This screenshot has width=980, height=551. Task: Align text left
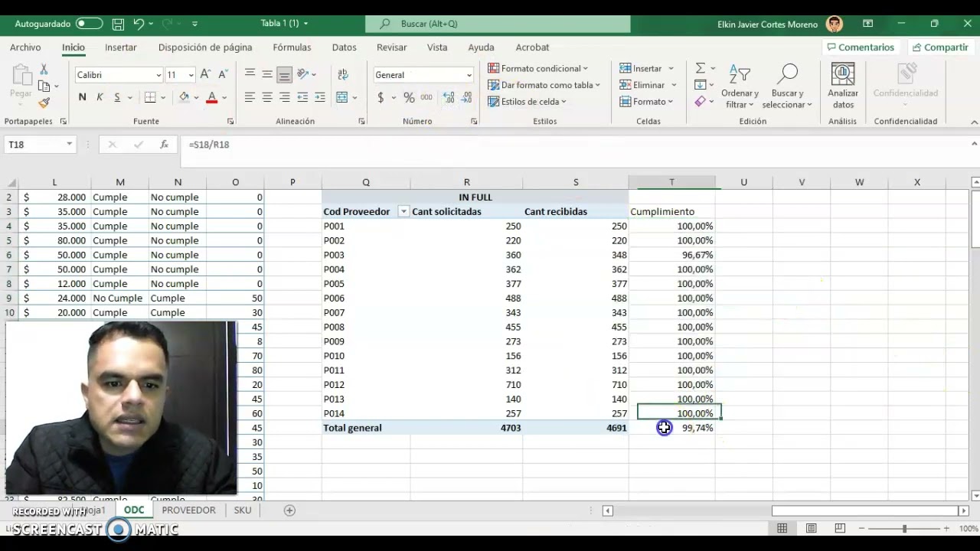250,97
